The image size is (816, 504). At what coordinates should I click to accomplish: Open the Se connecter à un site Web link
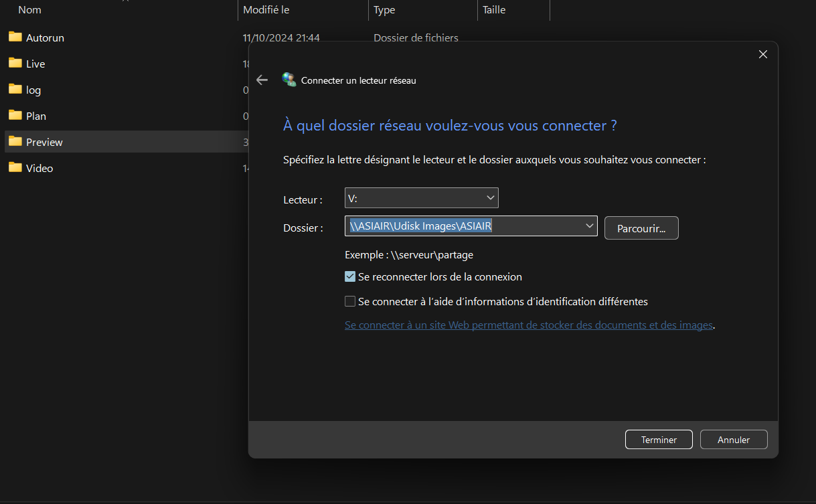(x=529, y=325)
